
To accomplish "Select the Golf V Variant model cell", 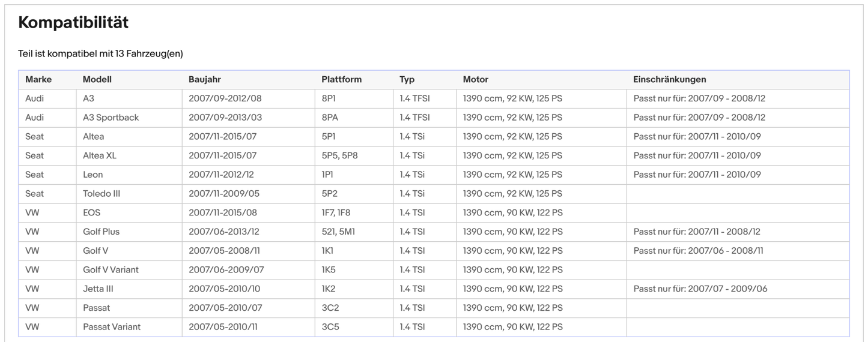I will click(x=111, y=270).
